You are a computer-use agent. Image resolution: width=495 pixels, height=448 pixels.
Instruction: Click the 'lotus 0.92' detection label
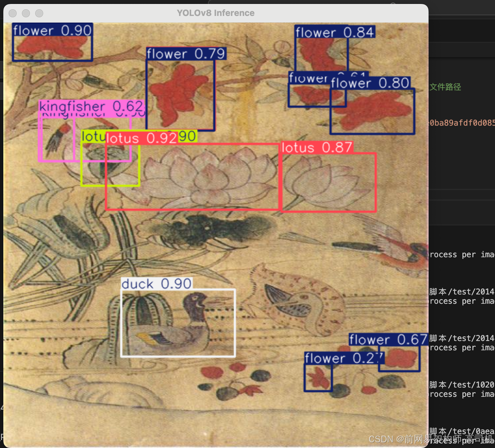(x=142, y=138)
